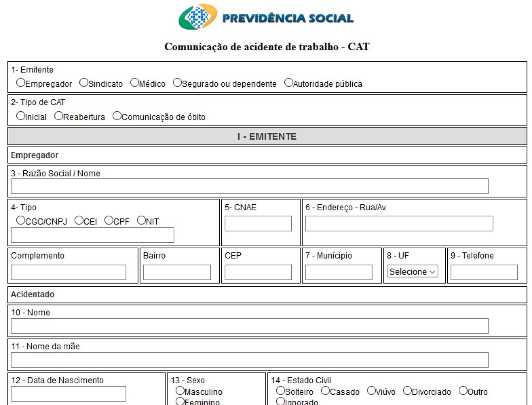
Task: Select CGC/CNPJ document type
Action: (20, 220)
